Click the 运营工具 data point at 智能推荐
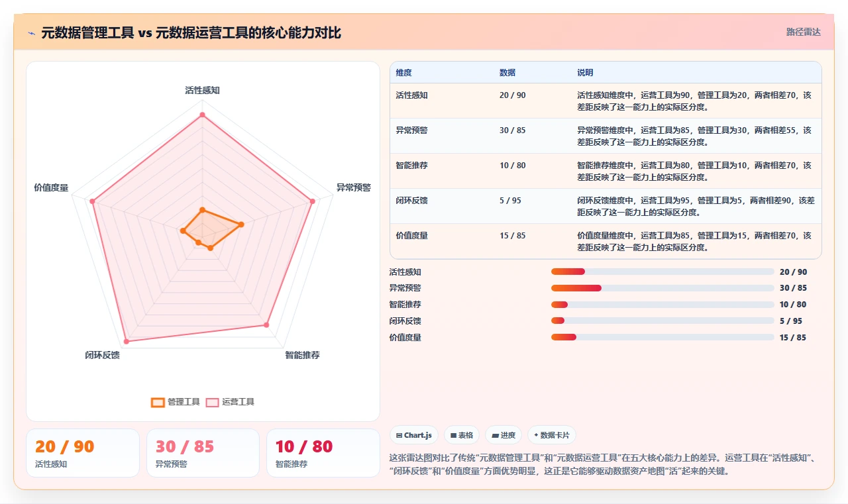The height and width of the screenshot is (504, 848). pyautogui.click(x=266, y=325)
